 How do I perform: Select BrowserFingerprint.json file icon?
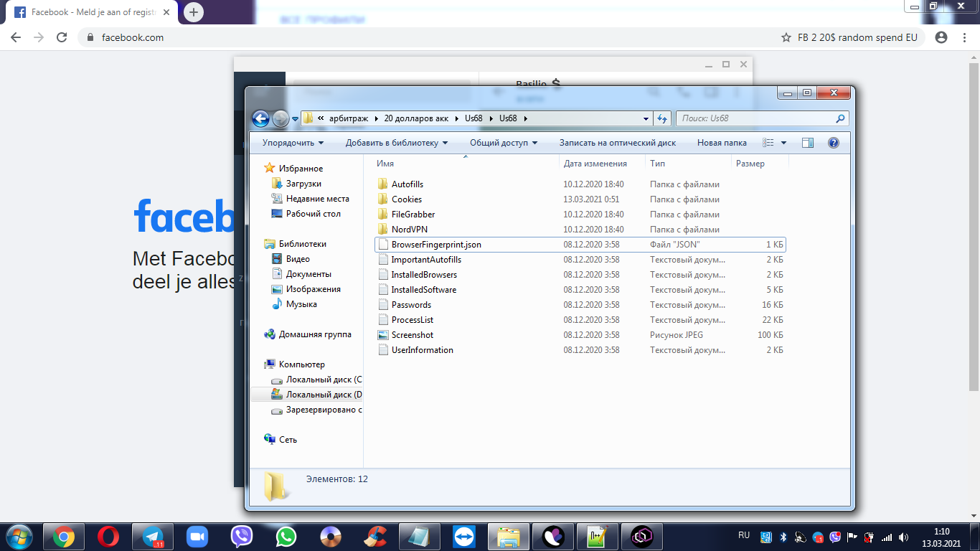[x=383, y=245]
